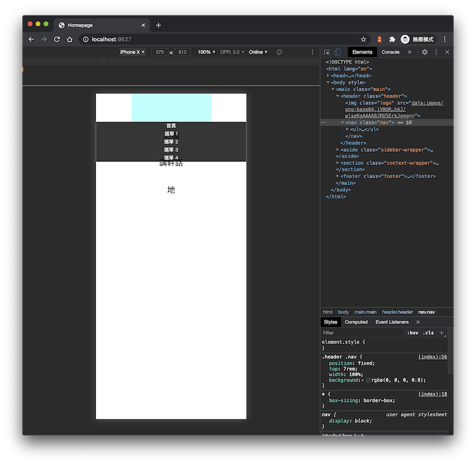Open the DPR 3.0 dropdown

coord(232,52)
